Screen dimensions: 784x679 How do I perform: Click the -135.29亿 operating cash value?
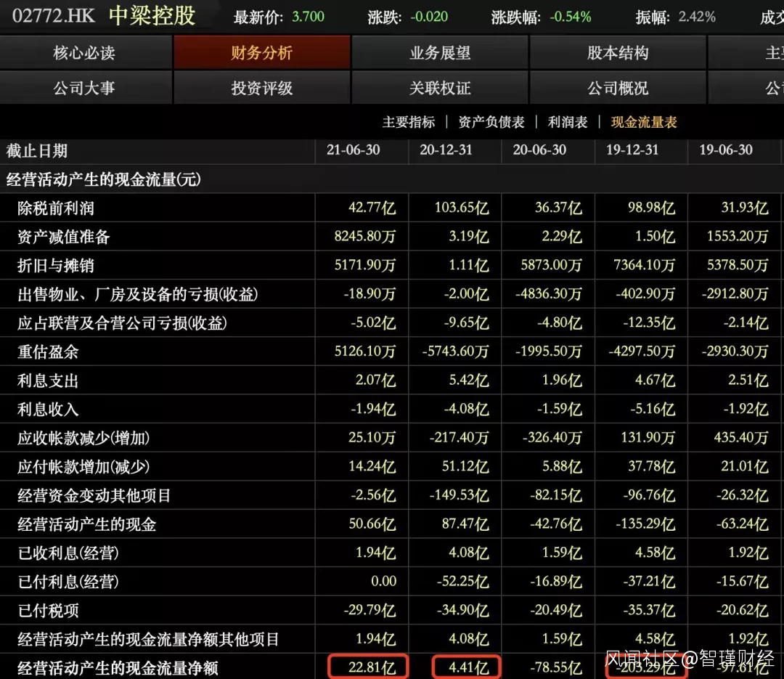[x=645, y=524]
